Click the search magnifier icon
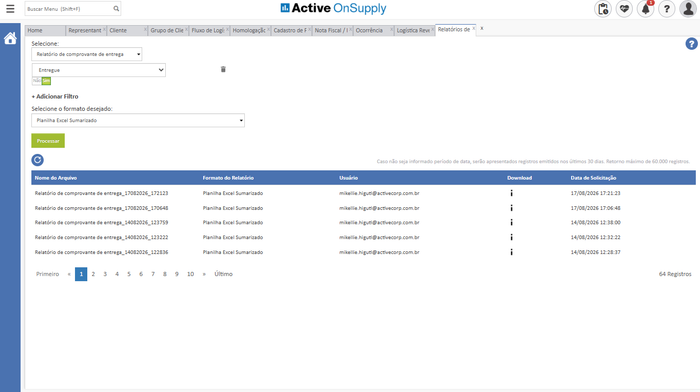The image size is (700, 392). tap(116, 8)
